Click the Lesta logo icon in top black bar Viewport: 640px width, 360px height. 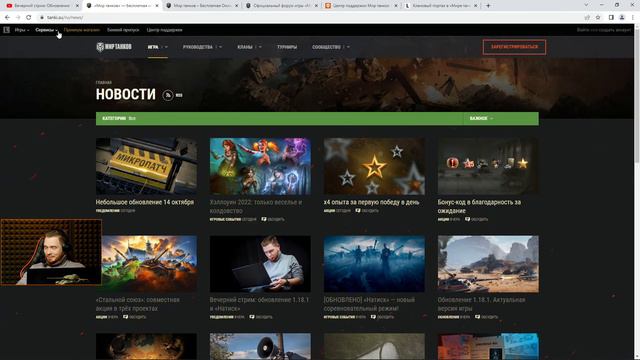tap(7, 30)
